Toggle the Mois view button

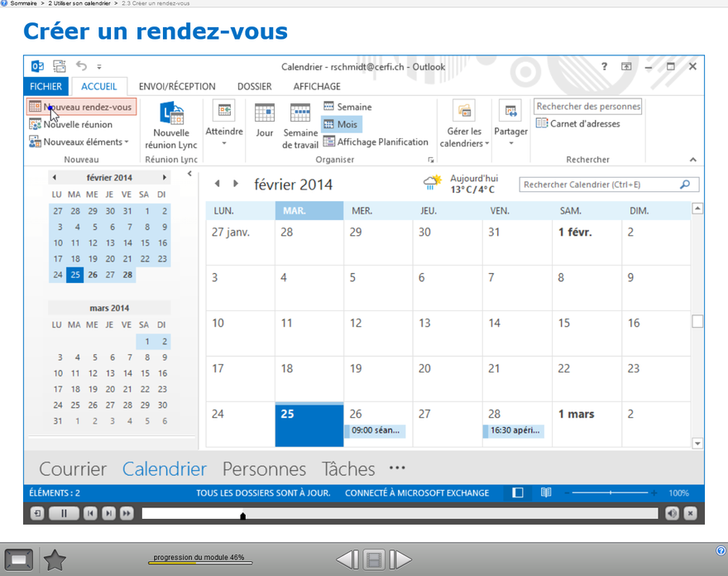pyautogui.click(x=340, y=124)
